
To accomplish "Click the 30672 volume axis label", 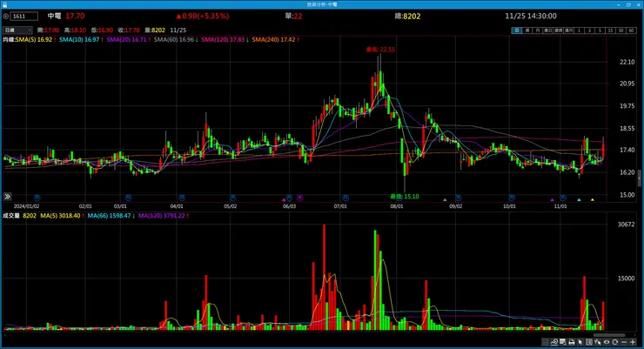I will click(626, 225).
